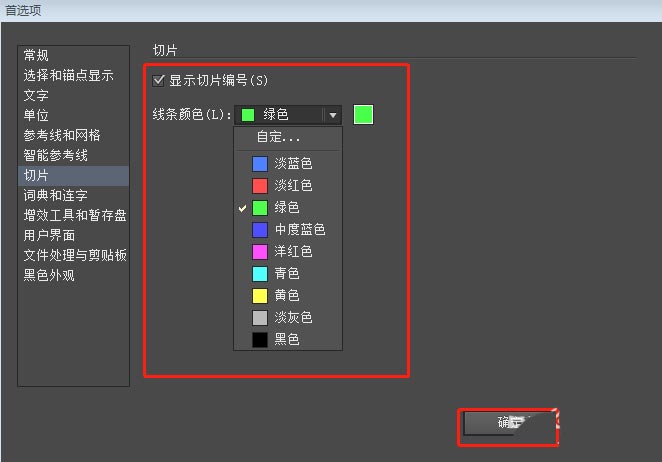Screen dimensions: 662x462
Task: Select the checked 绿色 option in list
Action: point(288,207)
